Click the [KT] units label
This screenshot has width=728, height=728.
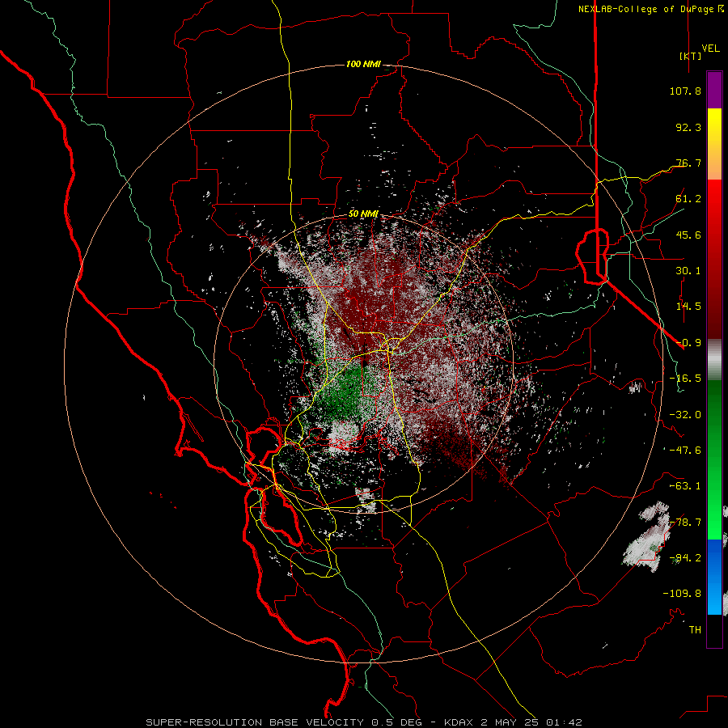(690, 56)
